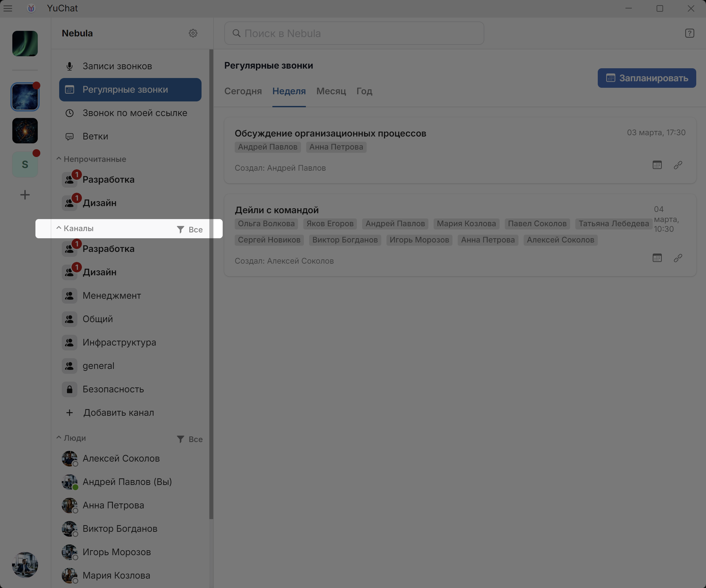
Task: Open chat with Мария Козлова in sidebar
Action: 130,576
